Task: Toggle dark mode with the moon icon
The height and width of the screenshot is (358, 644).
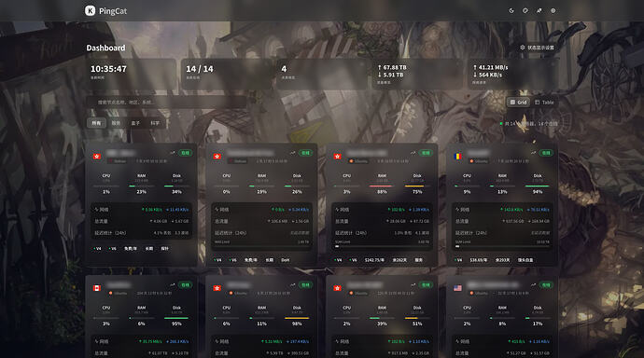Action: pos(511,10)
